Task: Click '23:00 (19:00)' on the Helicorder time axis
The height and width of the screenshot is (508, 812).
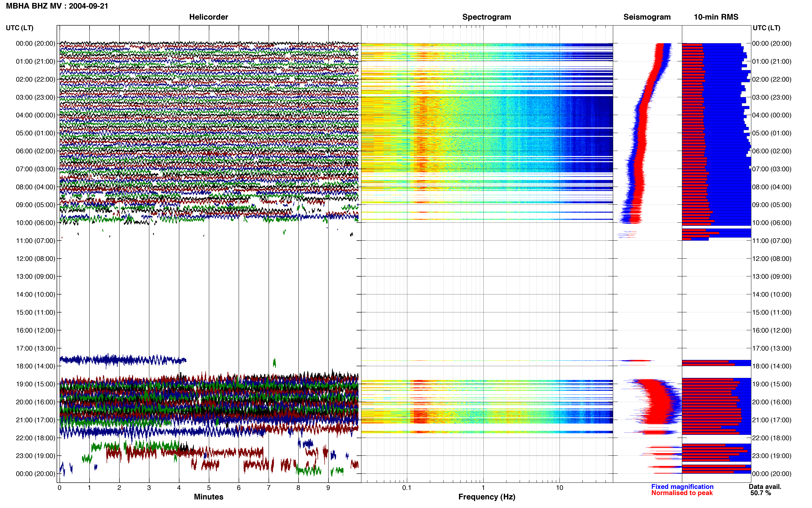Action: (x=36, y=456)
